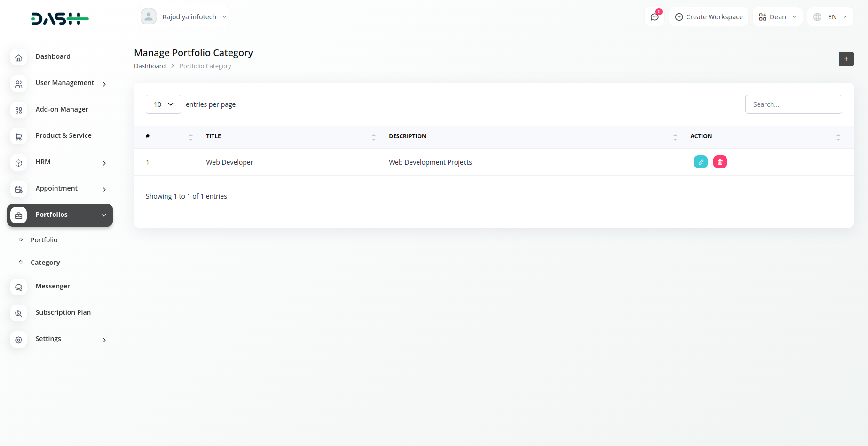
Task: Click the Dashboard home icon in sidebar
Action: pyautogui.click(x=19, y=58)
